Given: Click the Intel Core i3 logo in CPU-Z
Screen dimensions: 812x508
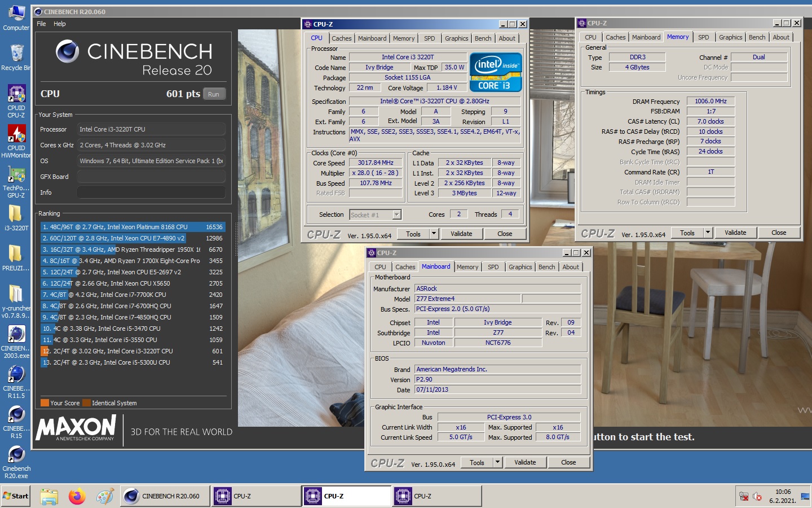Looking at the screenshot, I should tap(496, 72).
